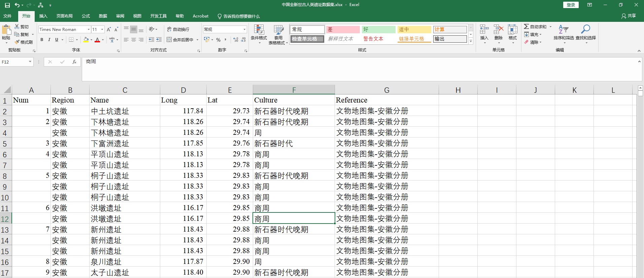Click the Save icon in the title bar

(x=7, y=5)
